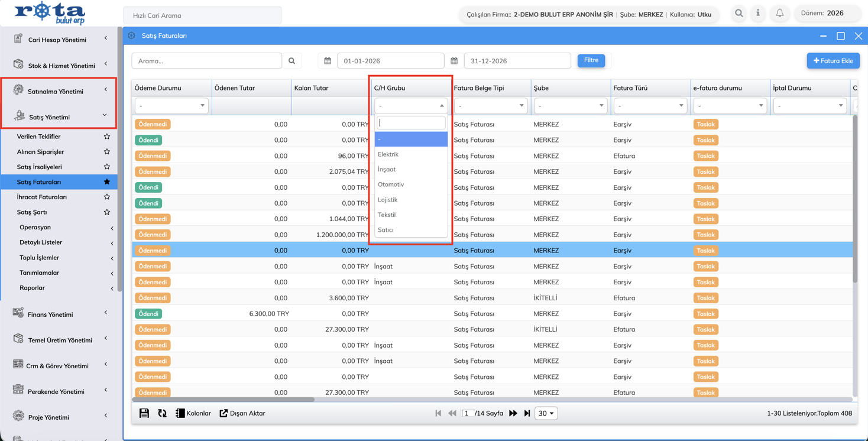Expand the Raporlar submenu
This screenshot has width=868, height=441.
[66, 288]
